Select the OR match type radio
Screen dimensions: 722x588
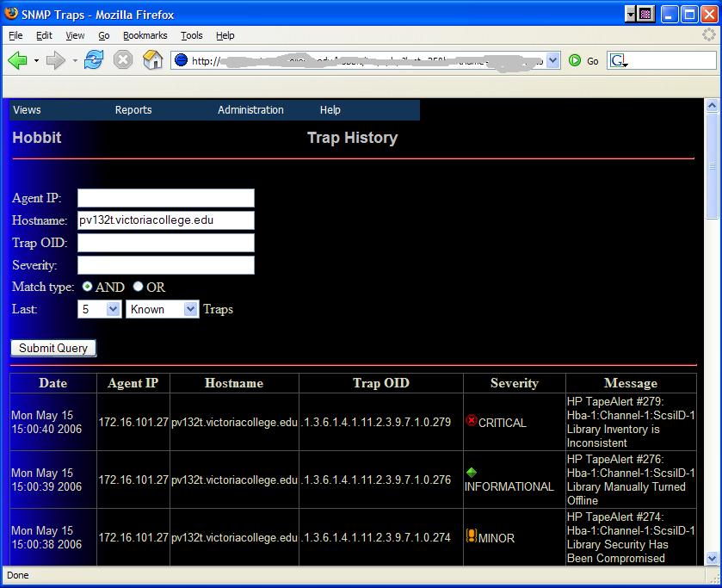point(138,287)
